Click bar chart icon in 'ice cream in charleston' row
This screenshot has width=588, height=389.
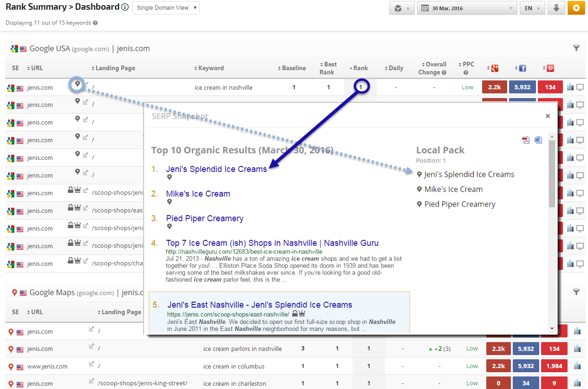click(x=577, y=383)
